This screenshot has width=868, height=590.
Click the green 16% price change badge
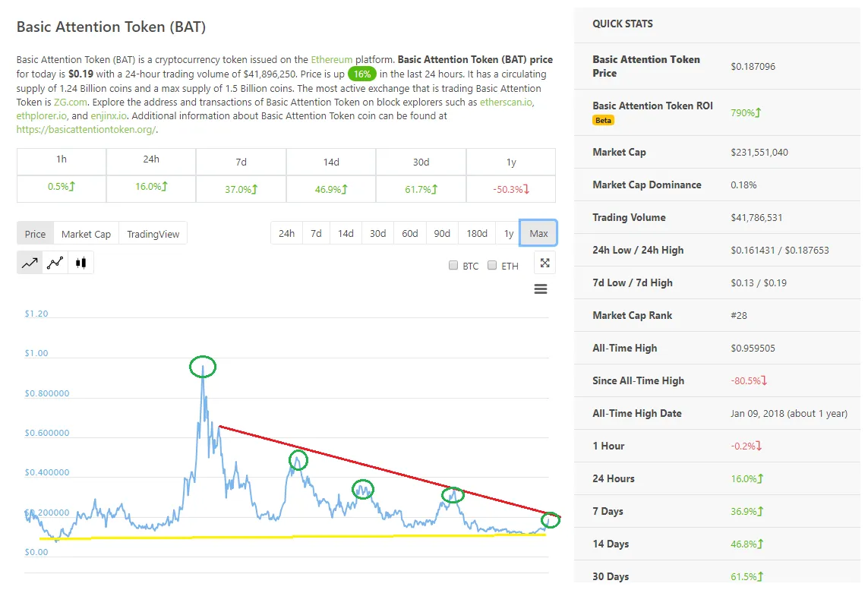pyautogui.click(x=362, y=74)
